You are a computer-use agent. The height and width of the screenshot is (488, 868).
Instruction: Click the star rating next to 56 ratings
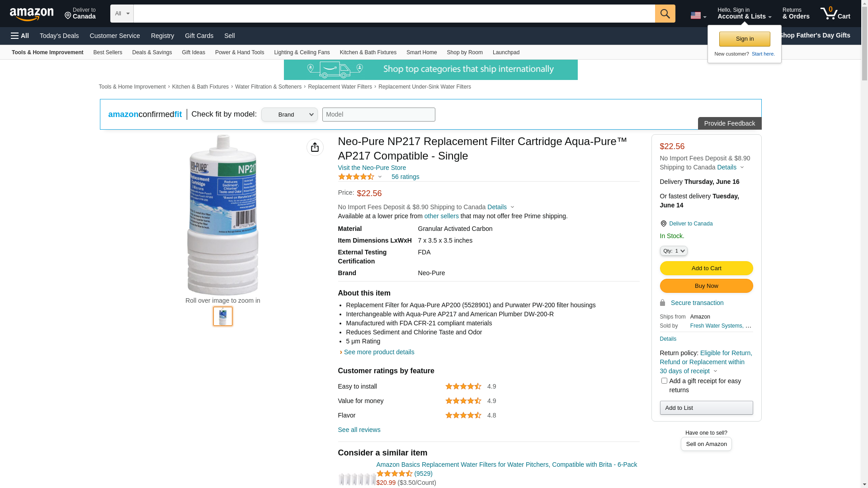click(x=356, y=177)
